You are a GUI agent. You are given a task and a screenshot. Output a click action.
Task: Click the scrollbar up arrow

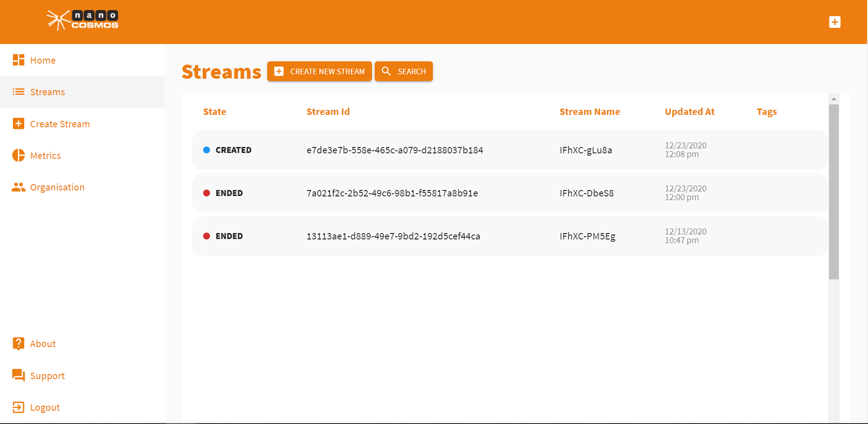pos(834,99)
